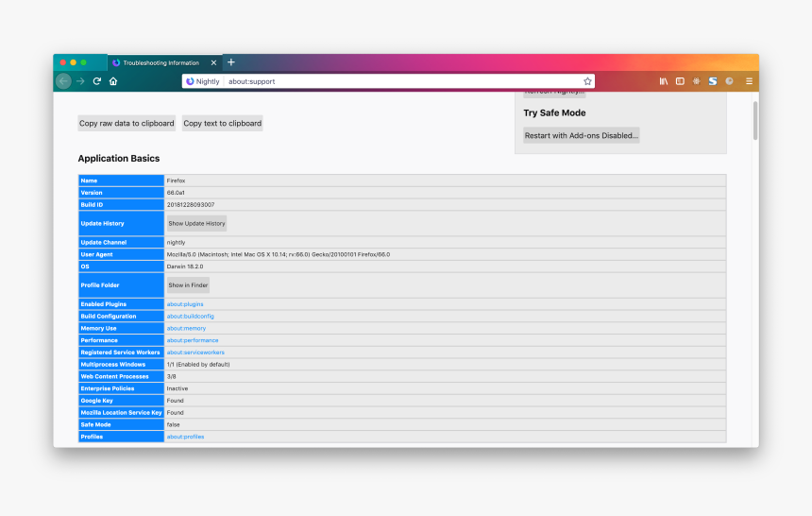
Task: Click the Update History row label
Action: [x=102, y=224]
